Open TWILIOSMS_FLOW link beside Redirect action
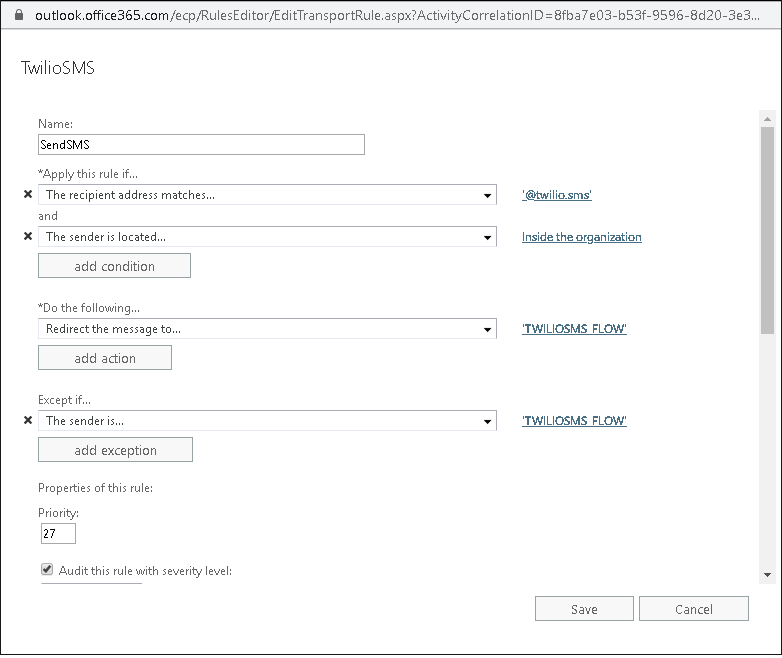The width and height of the screenshot is (782, 658). [x=574, y=329]
